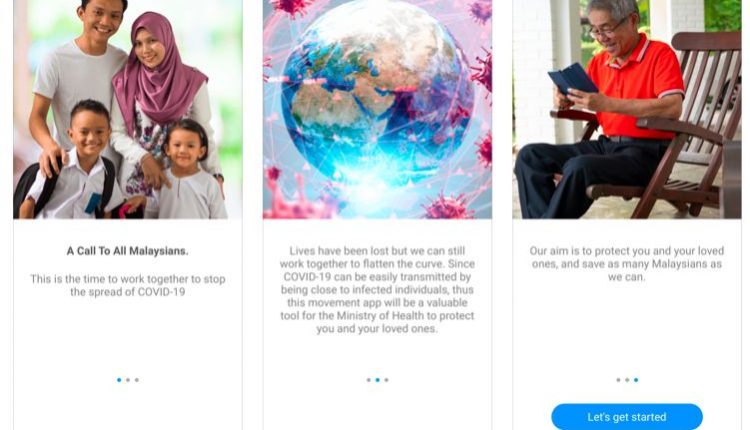750x430 pixels.
Task: Click the smiling boy in the white school uniform
Action: click(77, 163)
